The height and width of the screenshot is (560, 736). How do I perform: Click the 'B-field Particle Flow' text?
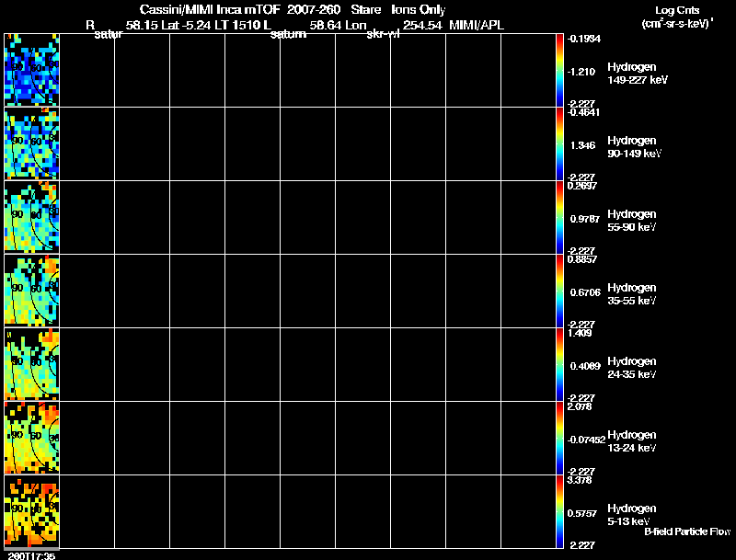tap(687, 531)
